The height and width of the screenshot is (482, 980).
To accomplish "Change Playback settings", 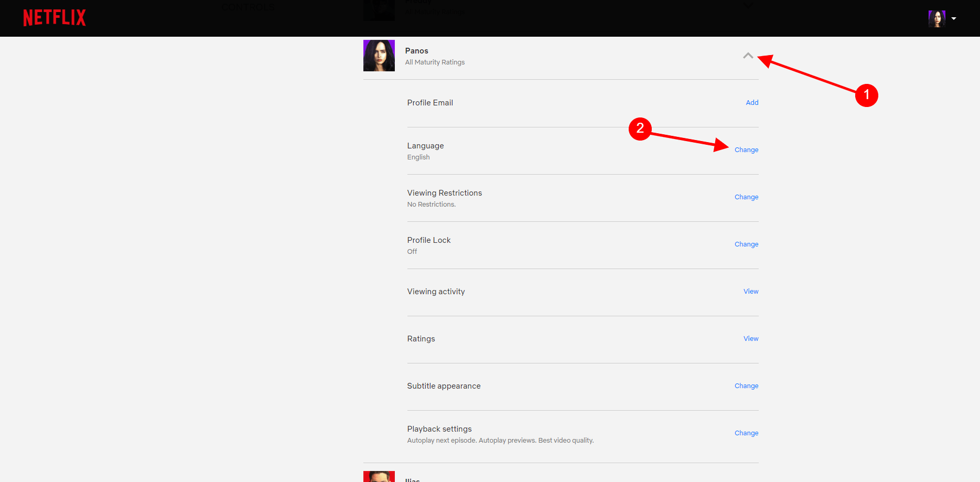I will (746, 433).
